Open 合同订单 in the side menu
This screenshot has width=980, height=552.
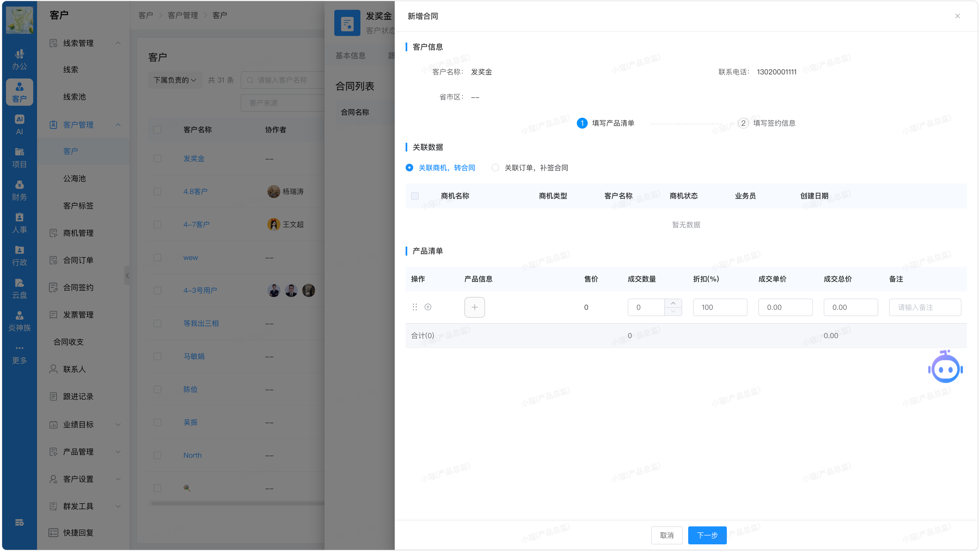point(78,260)
